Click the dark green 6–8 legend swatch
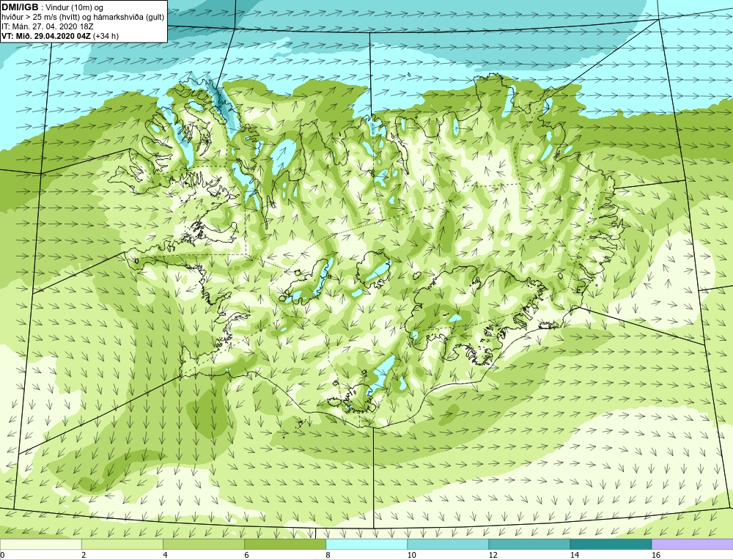This screenshot has height=560, width=733. coord(285,544)
